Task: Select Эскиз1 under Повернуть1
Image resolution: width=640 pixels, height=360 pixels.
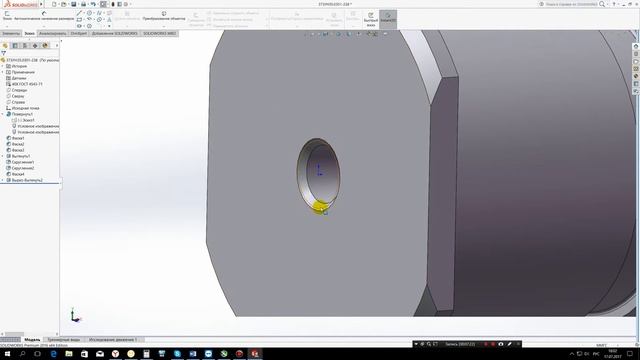Action: 24,120
